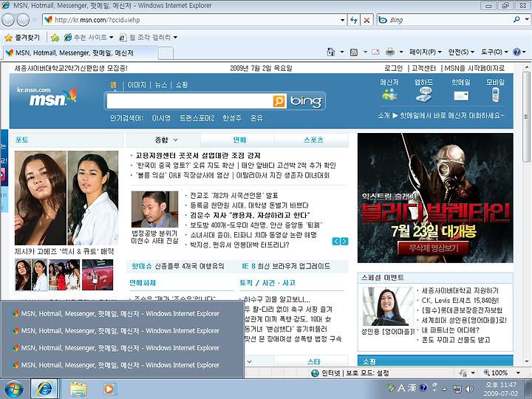Open the Mobile phone icon
532x399 pixels.
point(496,95)
